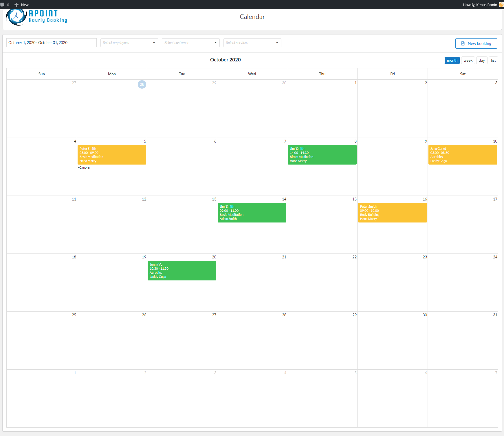
Task: Click the comments bubble icon in admin bar
Action: coord(3,5)
